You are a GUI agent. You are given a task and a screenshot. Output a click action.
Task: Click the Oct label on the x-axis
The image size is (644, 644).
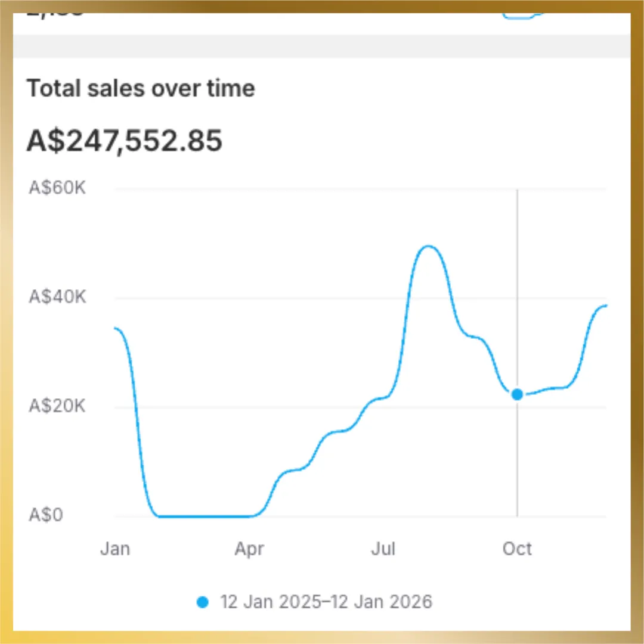[x=517, y=549]
